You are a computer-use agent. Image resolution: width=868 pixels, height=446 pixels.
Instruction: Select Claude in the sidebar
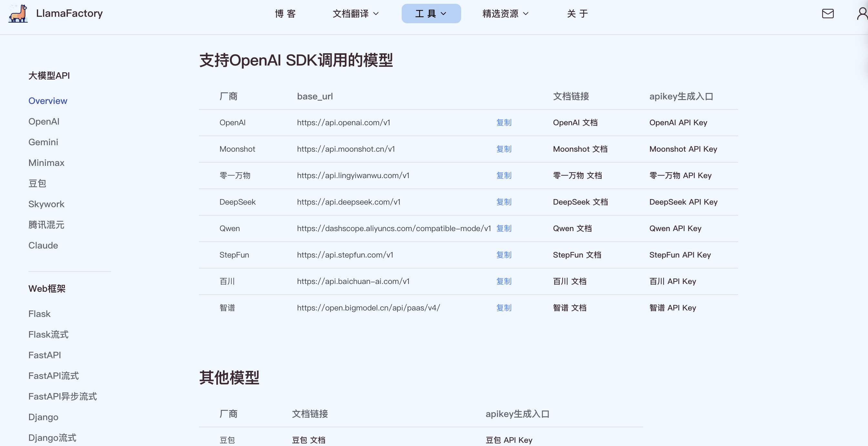tap(43, 245)
